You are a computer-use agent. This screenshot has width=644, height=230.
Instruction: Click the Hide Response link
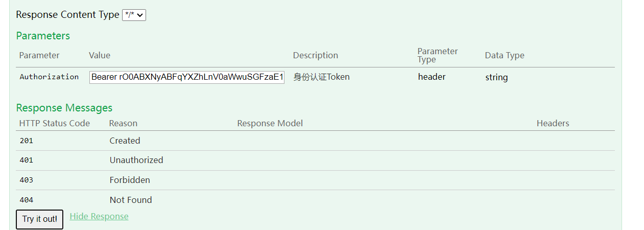coord(99,216)
